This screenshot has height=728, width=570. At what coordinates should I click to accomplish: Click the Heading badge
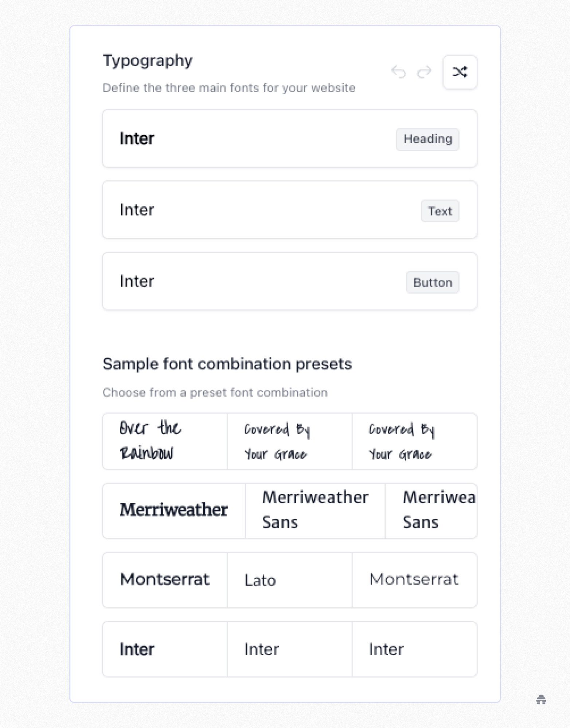(427, 139)
